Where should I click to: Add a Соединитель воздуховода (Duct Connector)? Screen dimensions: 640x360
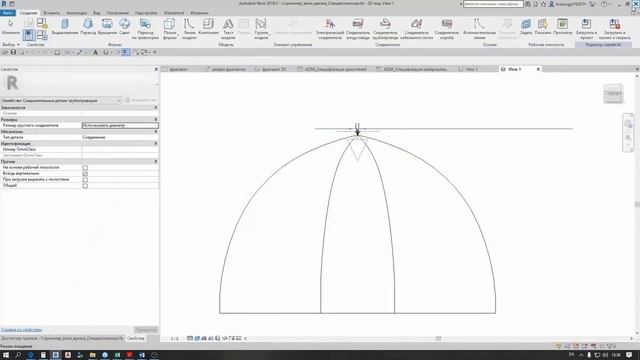click(x=358, y=29)
